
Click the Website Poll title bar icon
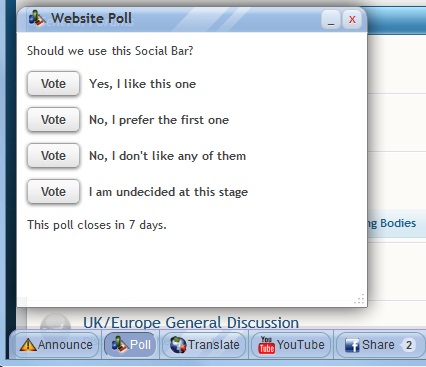(x=37, y=18)
